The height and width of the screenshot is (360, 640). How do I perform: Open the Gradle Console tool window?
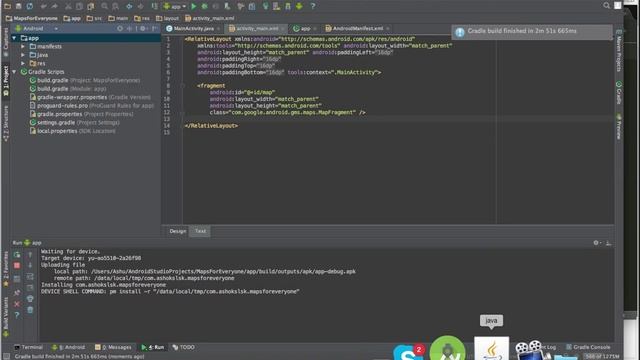coord(588,347)
